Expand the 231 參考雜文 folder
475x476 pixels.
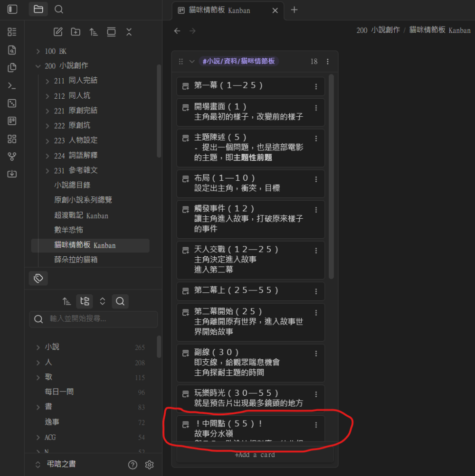point(47,171)
